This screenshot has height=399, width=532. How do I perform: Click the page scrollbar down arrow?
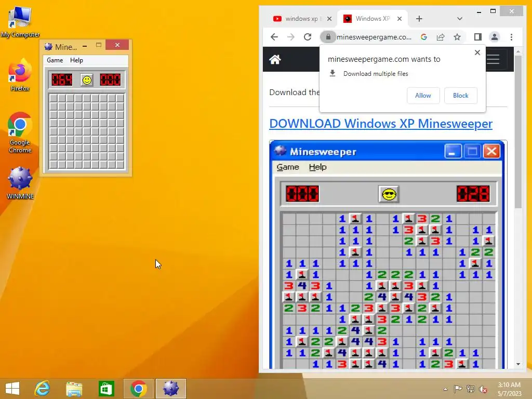pyautogui.click(x=518, y=364)
